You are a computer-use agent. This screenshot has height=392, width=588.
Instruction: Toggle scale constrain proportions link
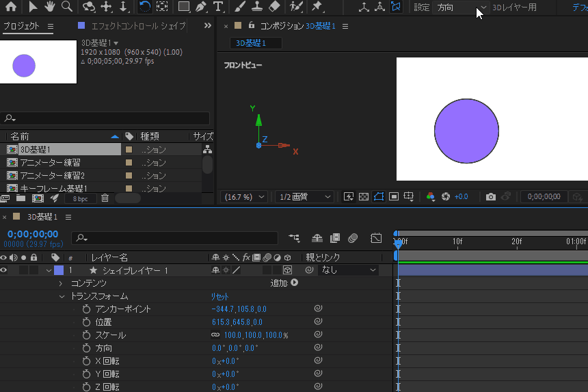tap(215, 335)
